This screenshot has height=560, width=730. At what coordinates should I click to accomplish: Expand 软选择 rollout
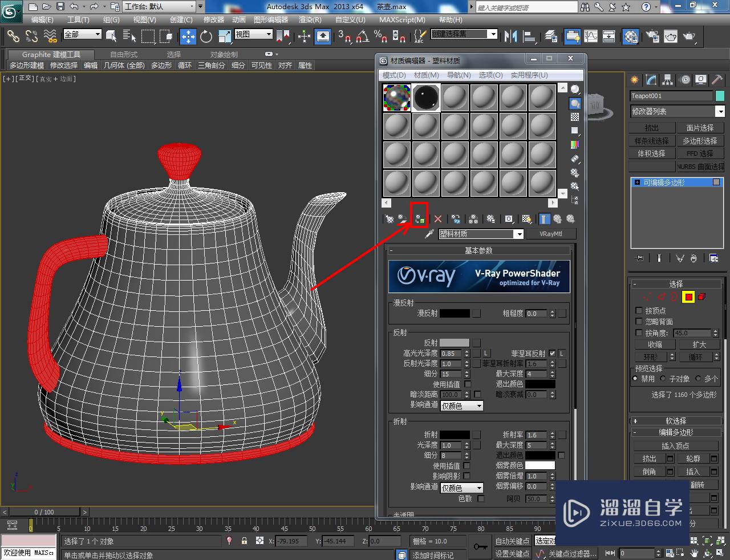click(x=676, y=421)
